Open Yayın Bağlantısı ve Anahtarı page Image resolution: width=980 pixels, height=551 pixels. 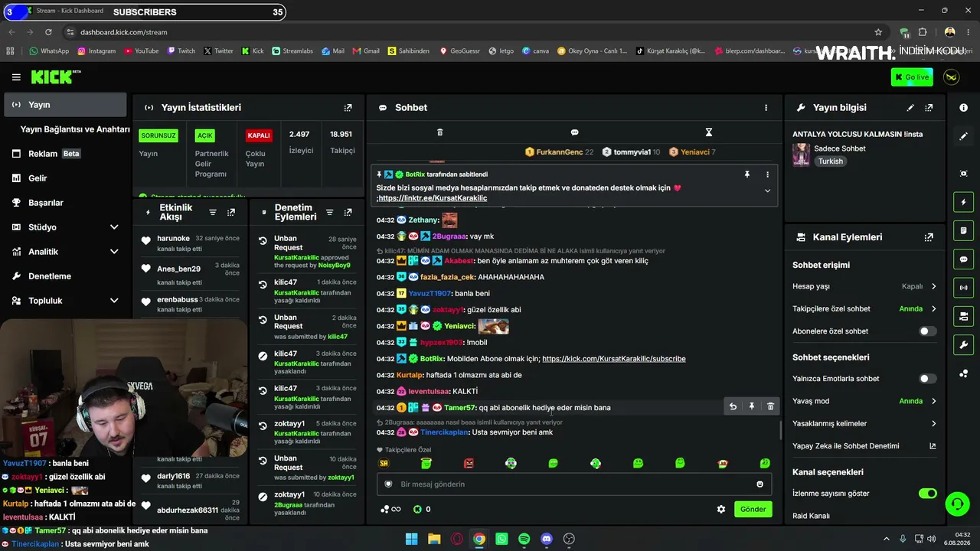[x=75, y=129]
